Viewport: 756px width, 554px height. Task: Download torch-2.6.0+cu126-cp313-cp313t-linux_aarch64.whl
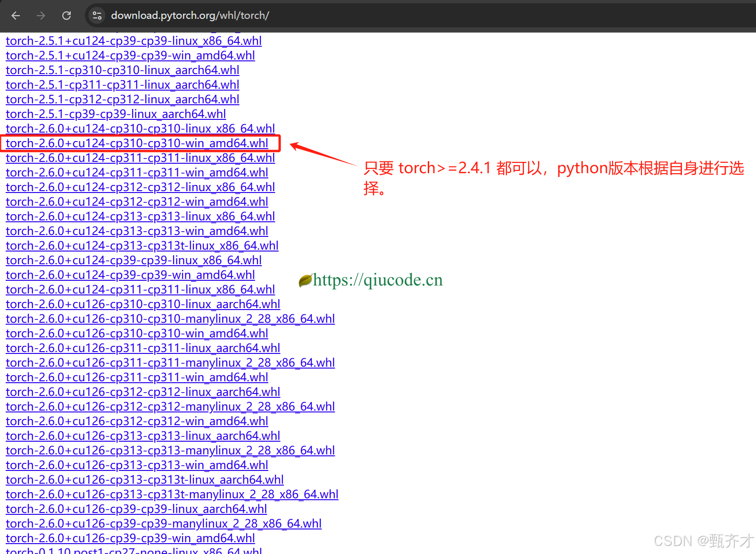click(x=145, y=480)
